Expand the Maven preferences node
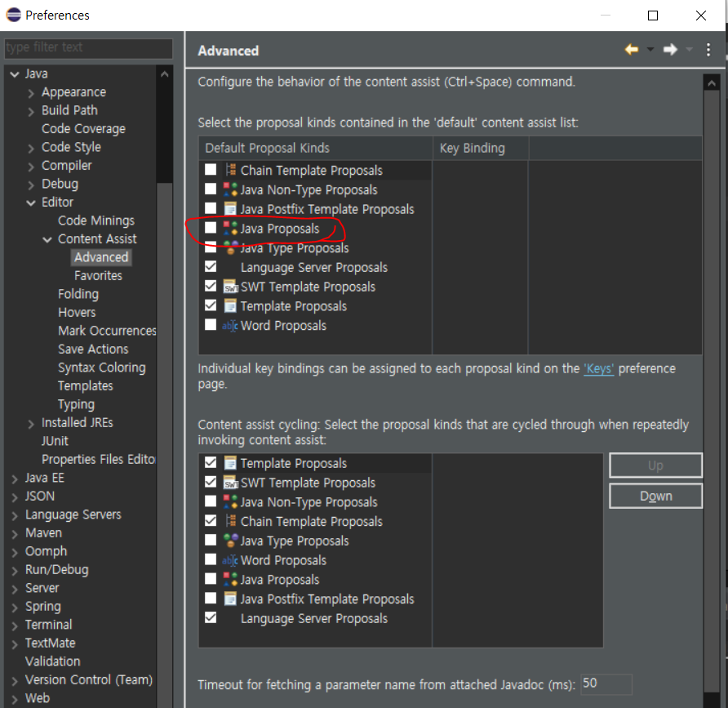728x708 pixels. [x=15, y=534]
